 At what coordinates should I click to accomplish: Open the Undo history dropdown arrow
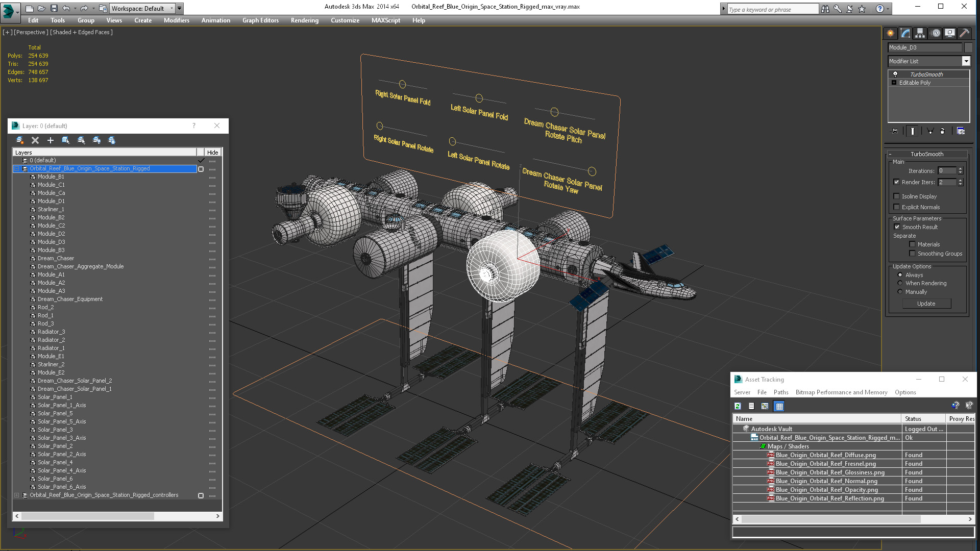[x=75, y=8]
